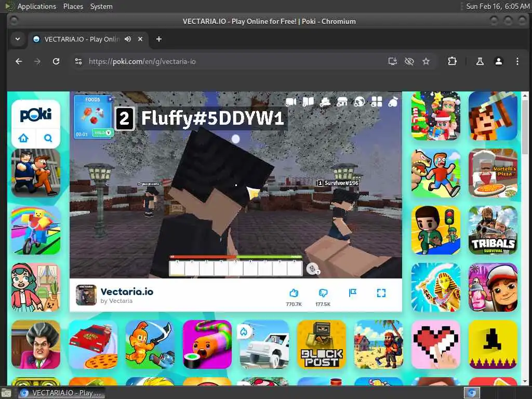Open the four-squares grid menu icon
Image resolution: width=532 pixels, height=399 pixels.
pos(377,101)
